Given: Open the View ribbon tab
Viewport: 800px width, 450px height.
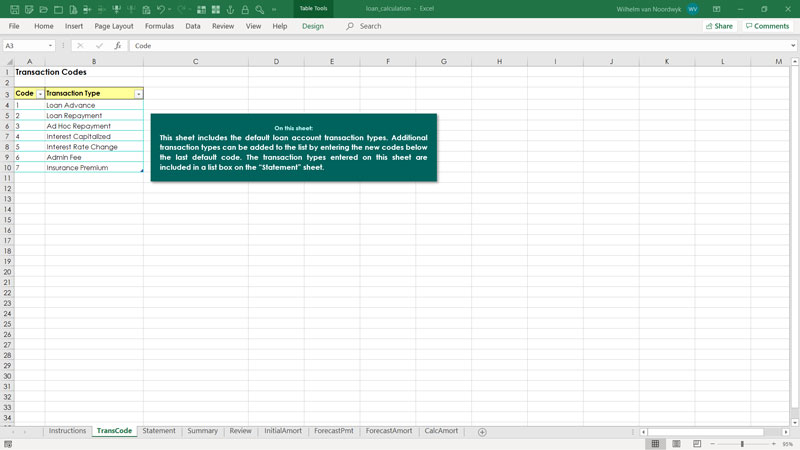Looking at the screenshot, I should coord(254,26).
